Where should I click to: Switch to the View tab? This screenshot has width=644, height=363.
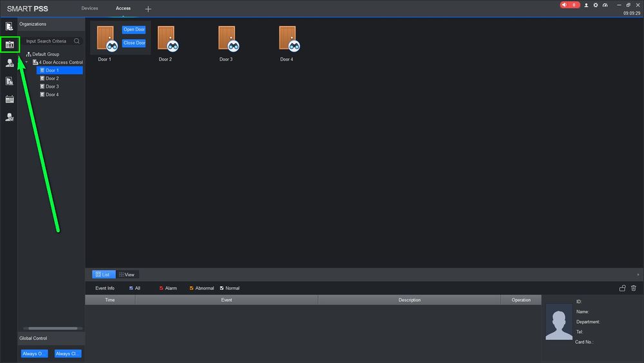pyautogui.click(x=127, y=275)
